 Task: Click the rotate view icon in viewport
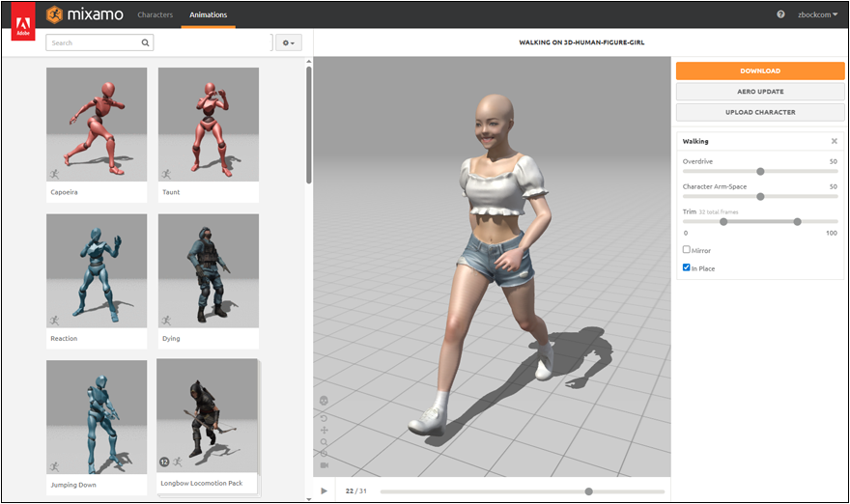[x=324, y=417]
